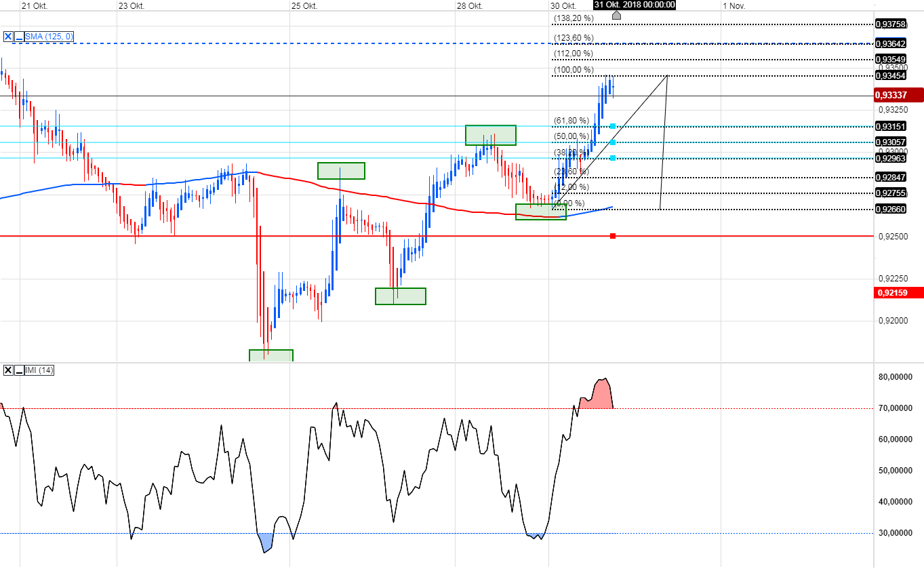
Task: Select the cyan marker at the 38,20 % level
Action: [x=612, y=158]
